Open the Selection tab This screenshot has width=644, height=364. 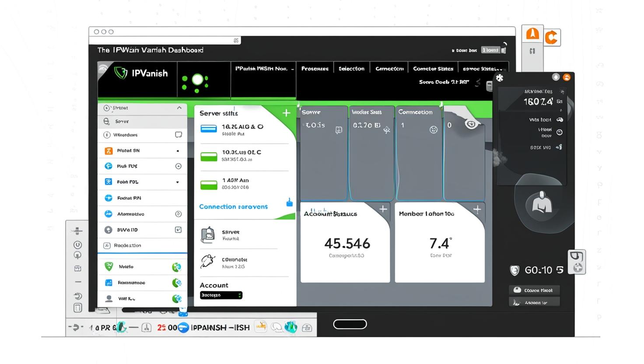[x=351, y=69]
